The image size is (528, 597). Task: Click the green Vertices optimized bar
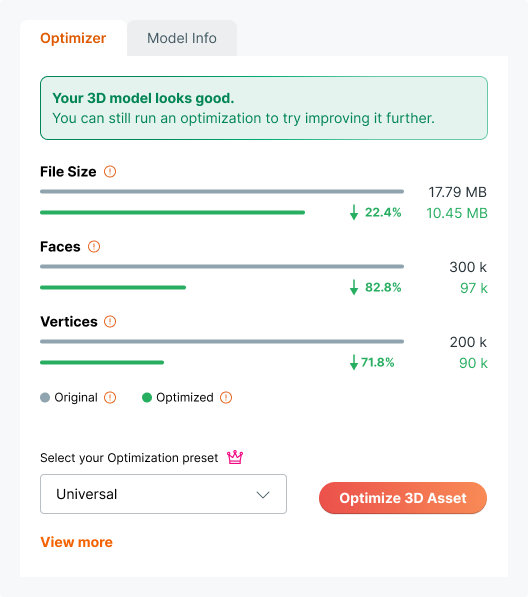pos(102,362)
